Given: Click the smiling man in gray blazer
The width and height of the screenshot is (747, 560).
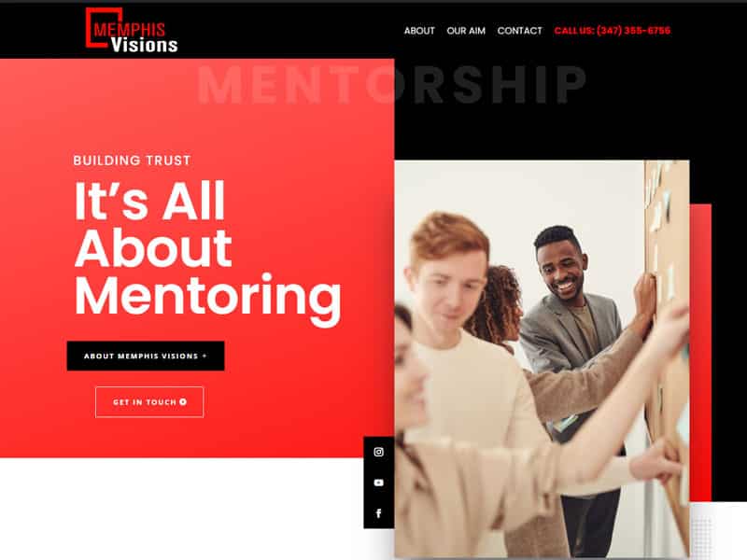Looking at the screenshot, I should [571, 305].
